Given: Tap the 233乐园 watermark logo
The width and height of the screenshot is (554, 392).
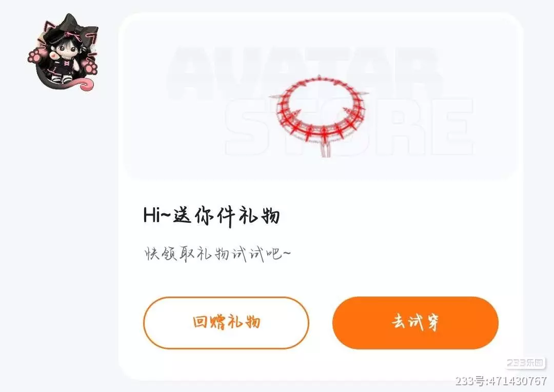Looking at the screenshot, I should tap(525, 363).
